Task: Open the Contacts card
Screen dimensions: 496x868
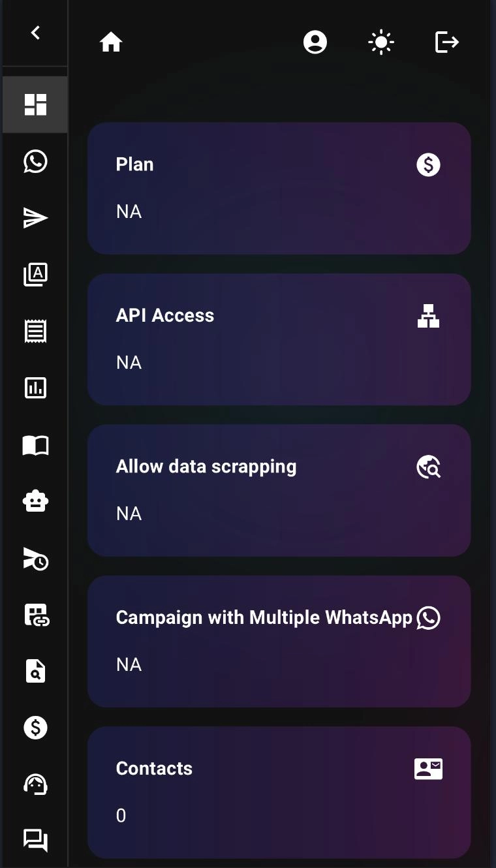Action: coord(279,792)
